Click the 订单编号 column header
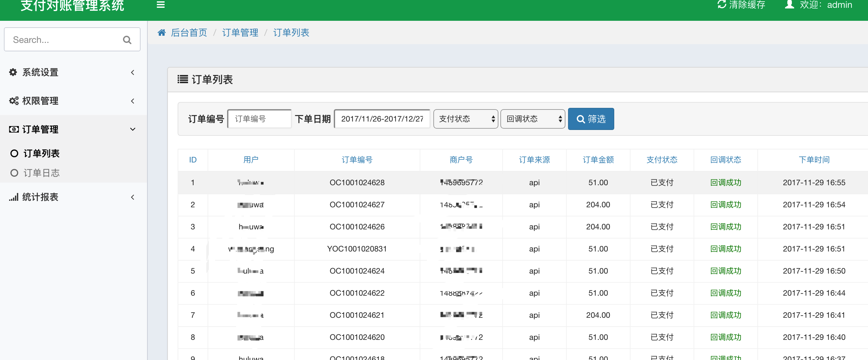The image size is (868, 360). (357, 160)
